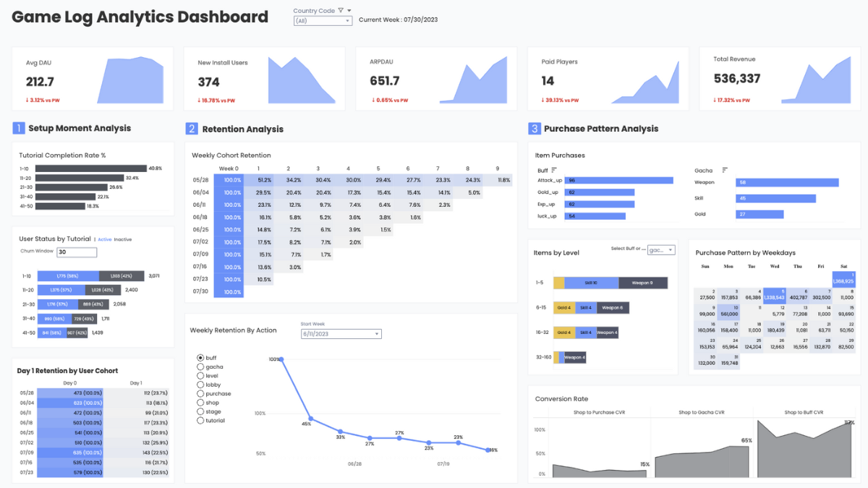Select the tutorial radio button
Viewport: 868px width, 488px height.
(x=200, y=421)
